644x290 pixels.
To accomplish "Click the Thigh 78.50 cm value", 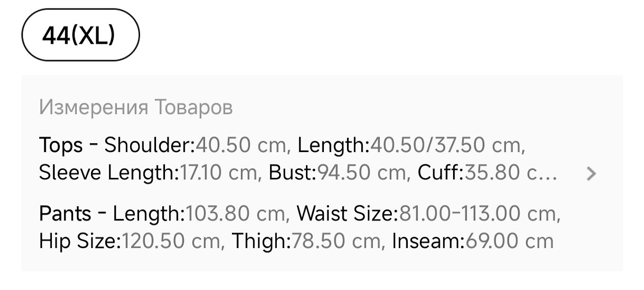I will (x=306, y=241).
